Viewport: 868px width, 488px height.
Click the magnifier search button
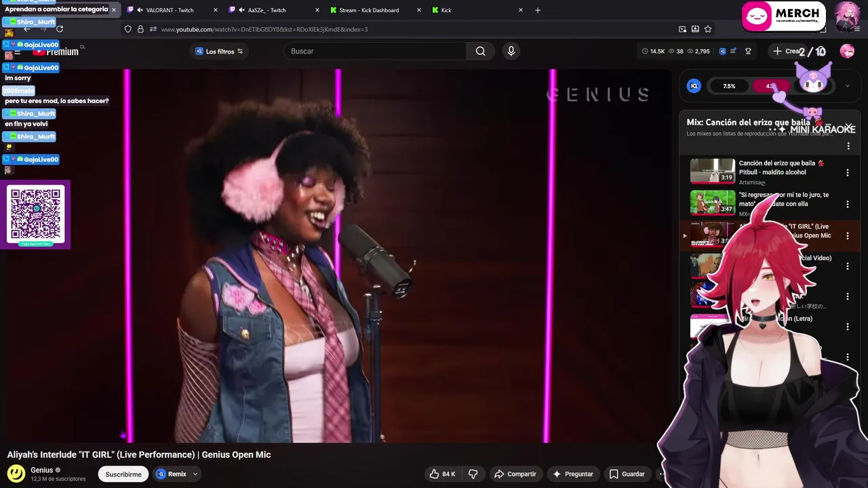pos(481,52)
